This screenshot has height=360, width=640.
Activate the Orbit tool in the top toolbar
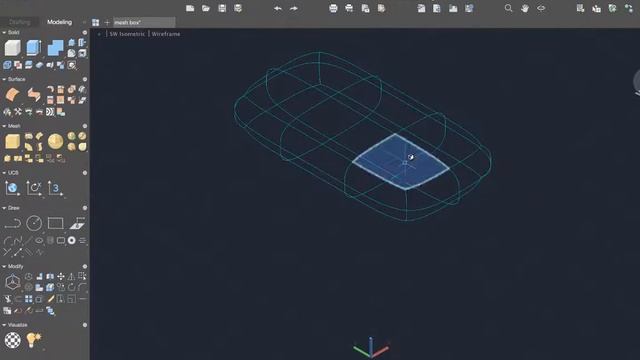pos(541,8)
